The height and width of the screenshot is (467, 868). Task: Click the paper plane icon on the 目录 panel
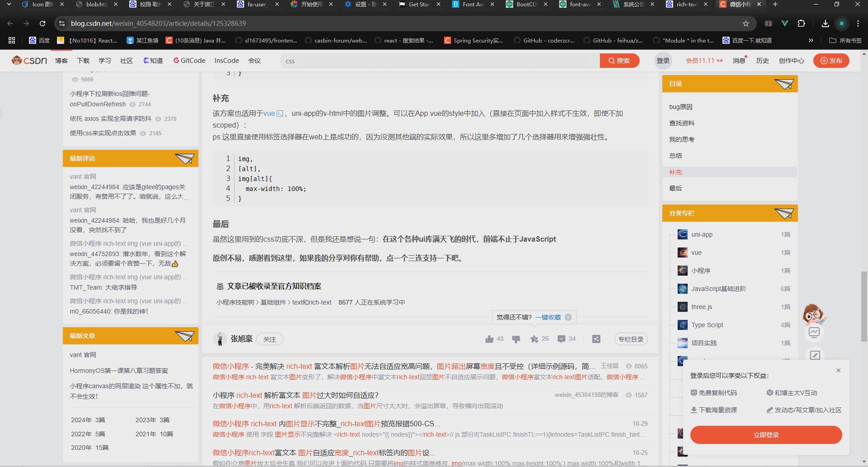pyautogui.click(x=784, y=84)
